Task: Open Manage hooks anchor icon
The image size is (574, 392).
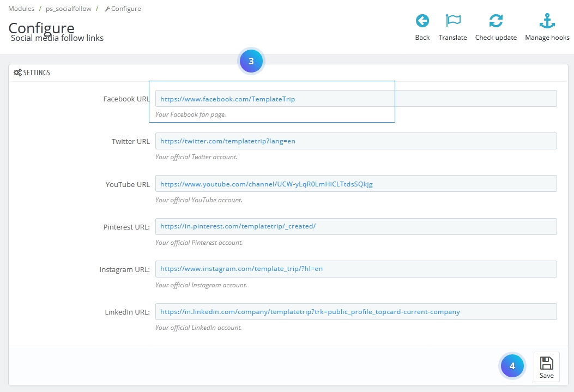Action: point(547,21)
